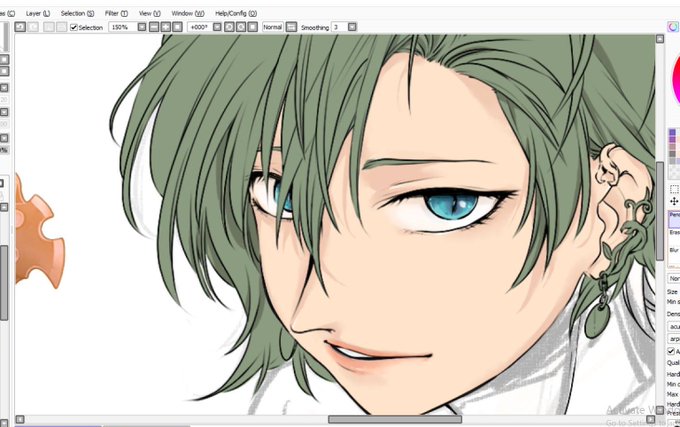Click the vertical scrollbar thumb
Screen dimensions: 680x427
coord(660,211)
